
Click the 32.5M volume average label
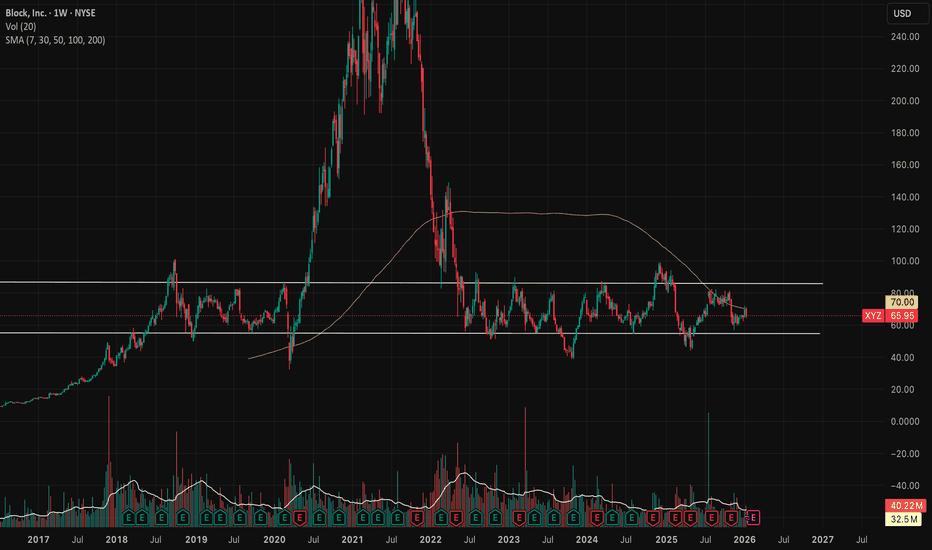(x=904, y=519)
